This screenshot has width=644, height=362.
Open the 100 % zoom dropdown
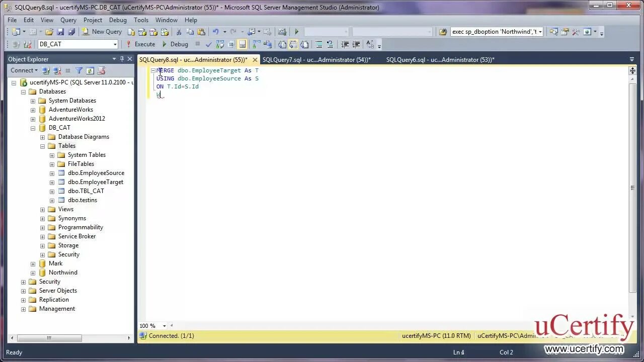click(164, 326)
